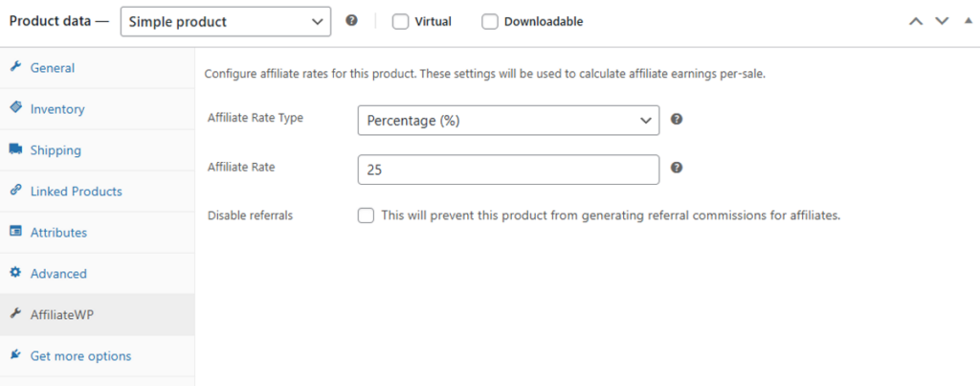Click the Affiliate Rate input field

508,170
